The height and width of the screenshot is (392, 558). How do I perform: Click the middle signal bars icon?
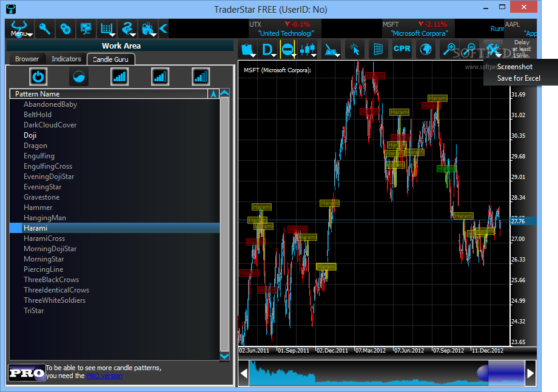pyautogui.click(x=160, y=76)
